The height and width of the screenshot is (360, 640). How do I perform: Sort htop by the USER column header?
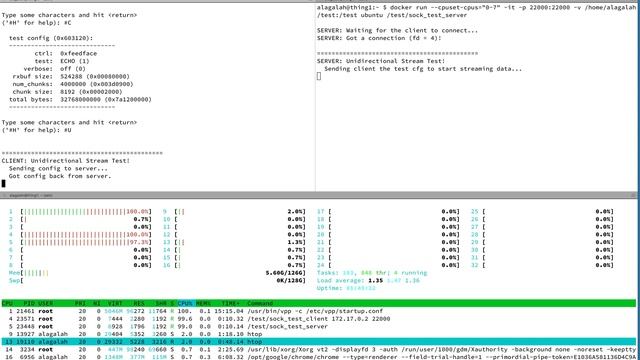pos(45,303)
